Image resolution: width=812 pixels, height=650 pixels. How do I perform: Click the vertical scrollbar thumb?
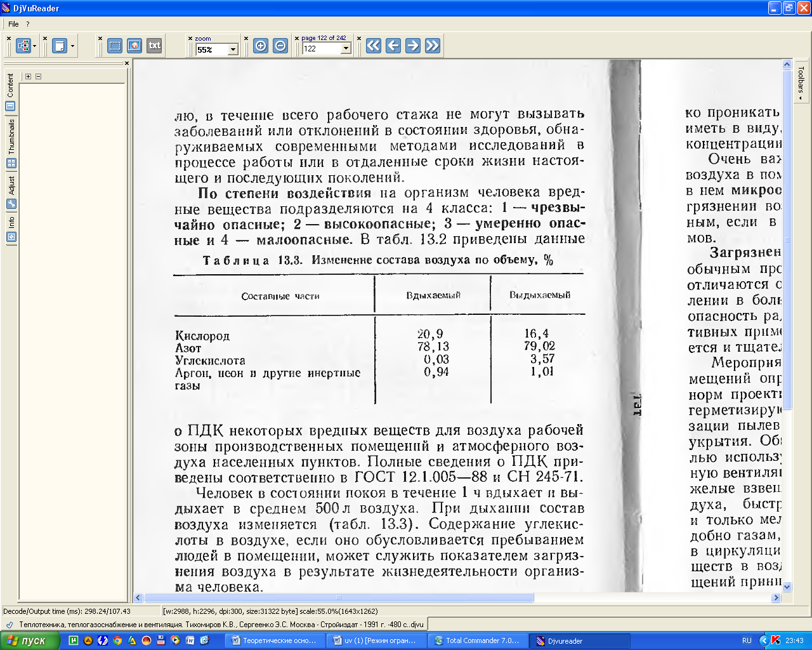tap(787, 240)
